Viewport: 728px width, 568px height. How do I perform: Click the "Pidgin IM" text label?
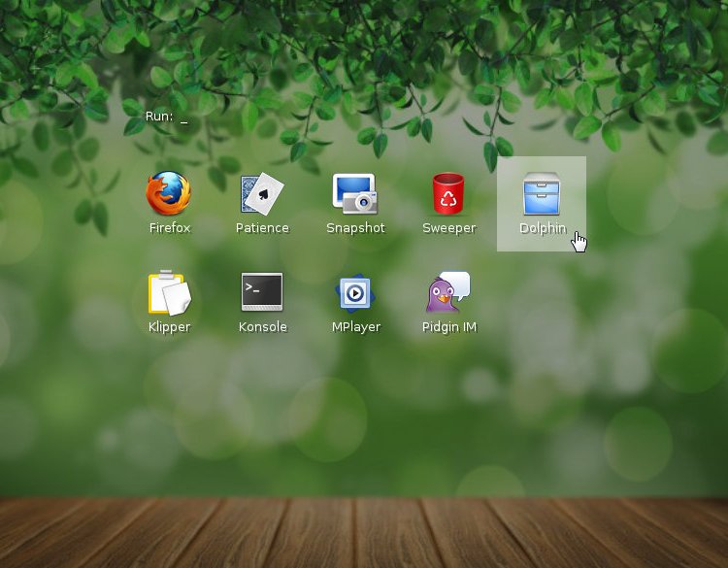click(449, 327)
